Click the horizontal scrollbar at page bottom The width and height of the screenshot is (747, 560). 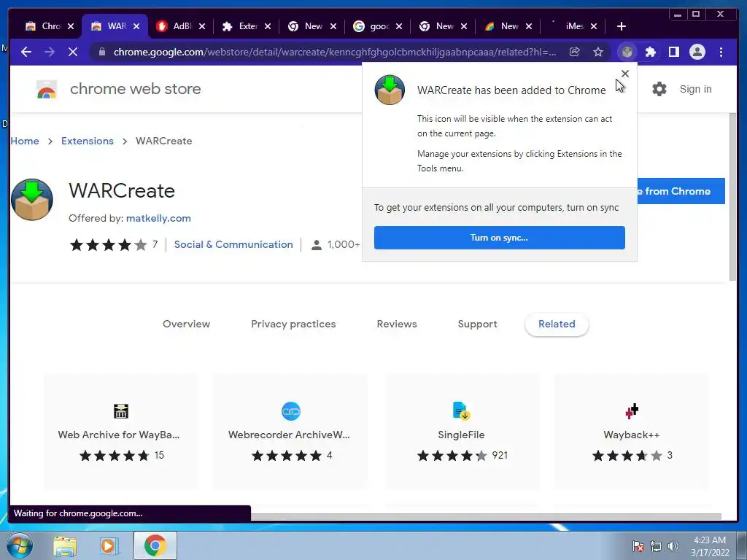point(486,517)
